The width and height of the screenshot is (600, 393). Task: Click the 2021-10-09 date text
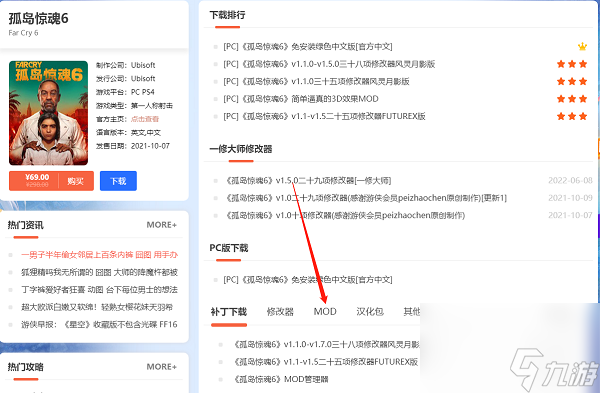click(x=570, y=198)
